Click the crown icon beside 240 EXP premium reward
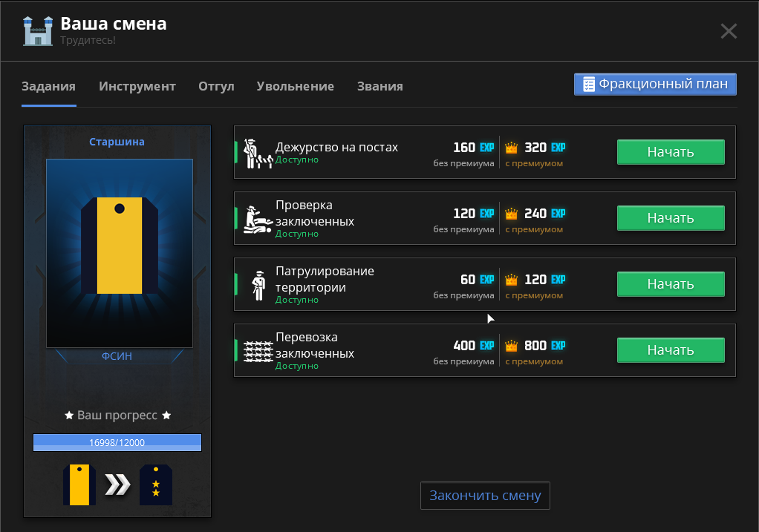Screen dimensions: 759x532 511,214
